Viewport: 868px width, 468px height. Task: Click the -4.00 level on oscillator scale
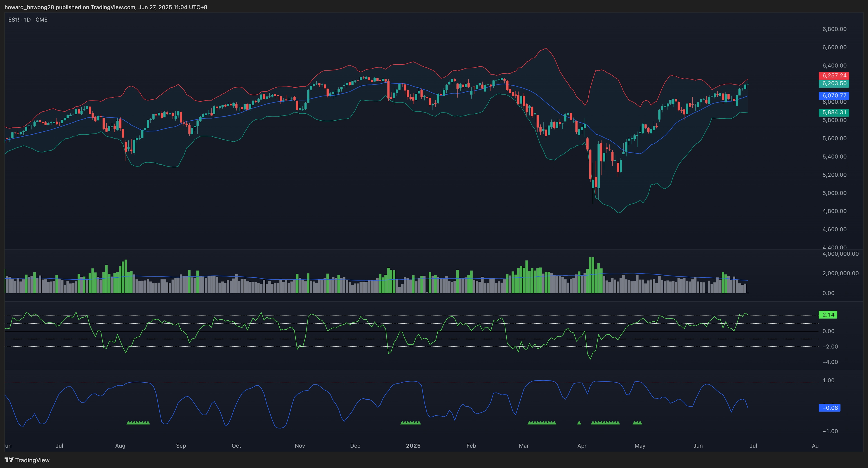(830, 362)
